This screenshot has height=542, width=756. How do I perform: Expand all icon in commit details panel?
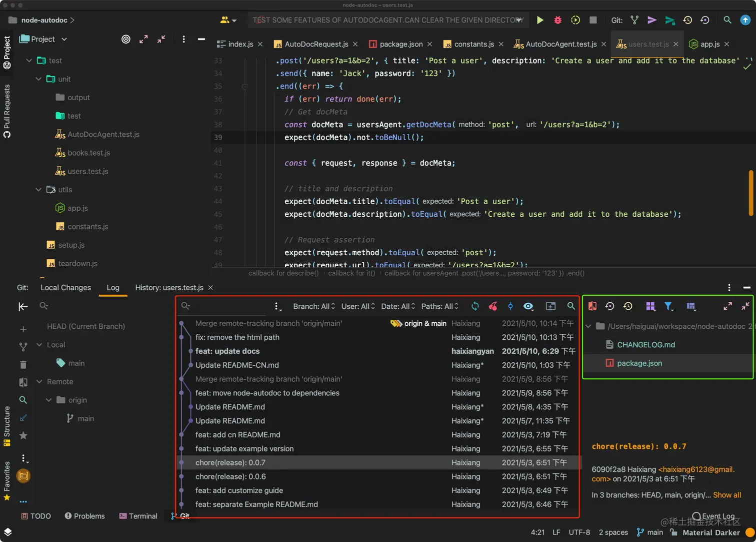coord(727,306)
